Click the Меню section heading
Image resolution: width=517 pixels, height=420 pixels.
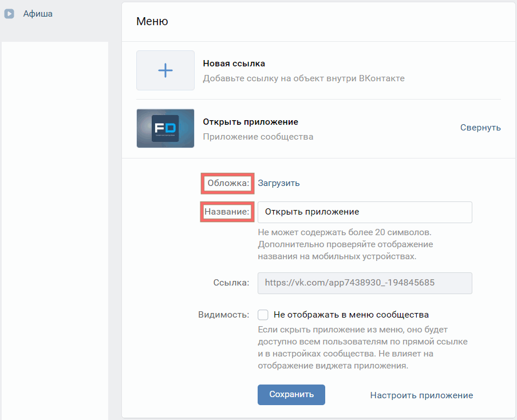tap(152, 22)
